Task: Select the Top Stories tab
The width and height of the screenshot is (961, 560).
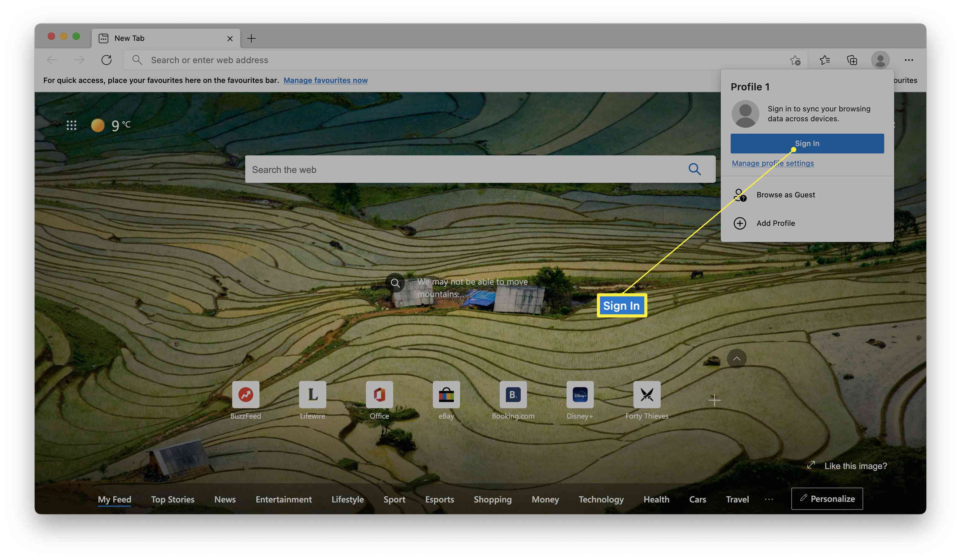Action: 173,498
